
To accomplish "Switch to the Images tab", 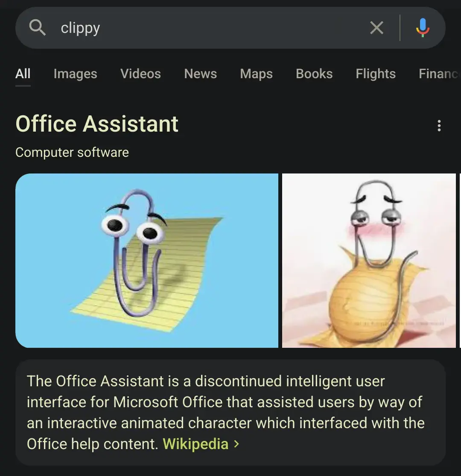I will [x=75, y=74].
